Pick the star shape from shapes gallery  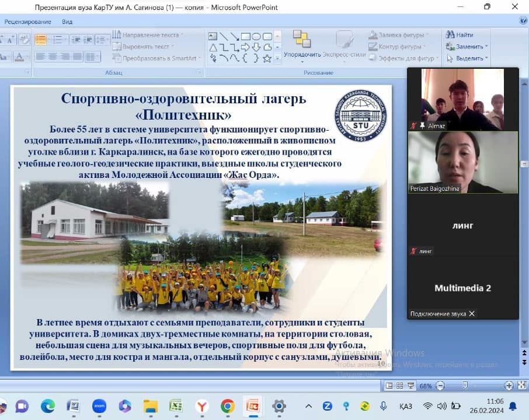(x=267, y=58)
